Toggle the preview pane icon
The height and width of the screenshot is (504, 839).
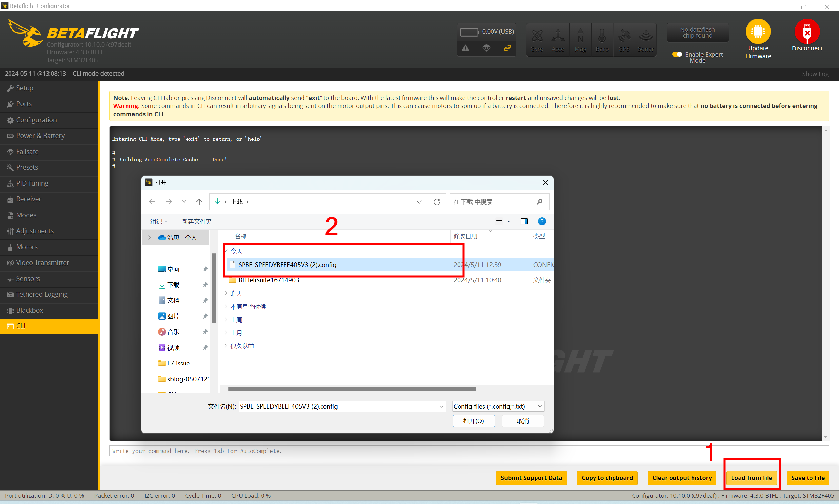tap(524, 221)
